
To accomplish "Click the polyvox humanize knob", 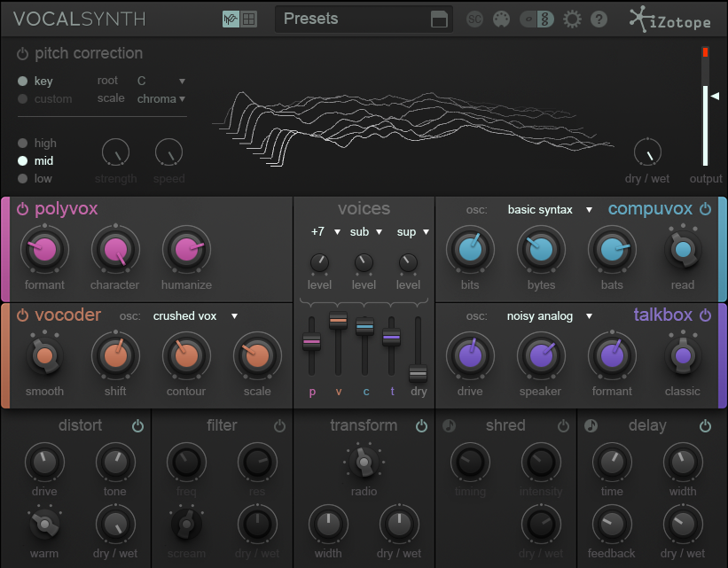I will (186, 250).
